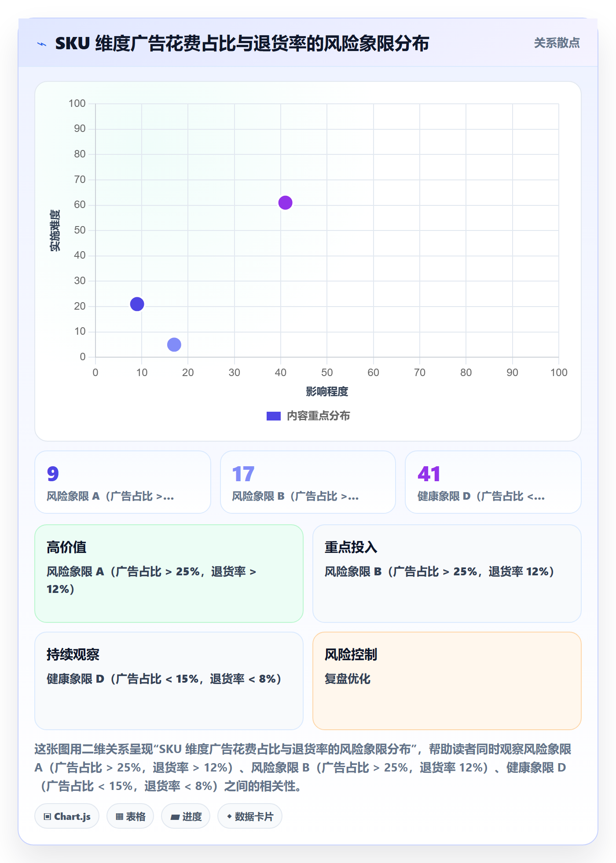Click the Chart.js tag chip
Image resolution: width=616 pixels, height=863 pixels.
[67, 816]
